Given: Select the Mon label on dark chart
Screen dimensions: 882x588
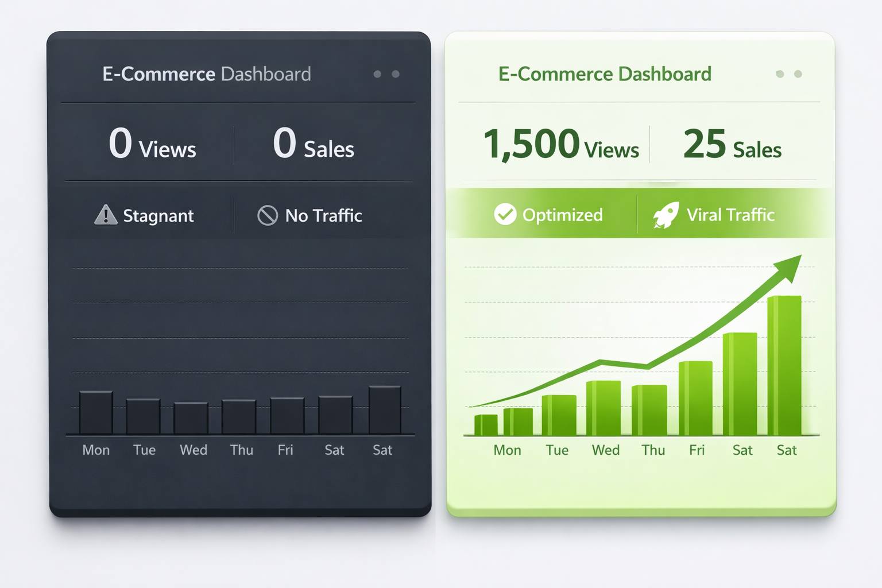Looking at the screenshot, I should pos(95,450).
